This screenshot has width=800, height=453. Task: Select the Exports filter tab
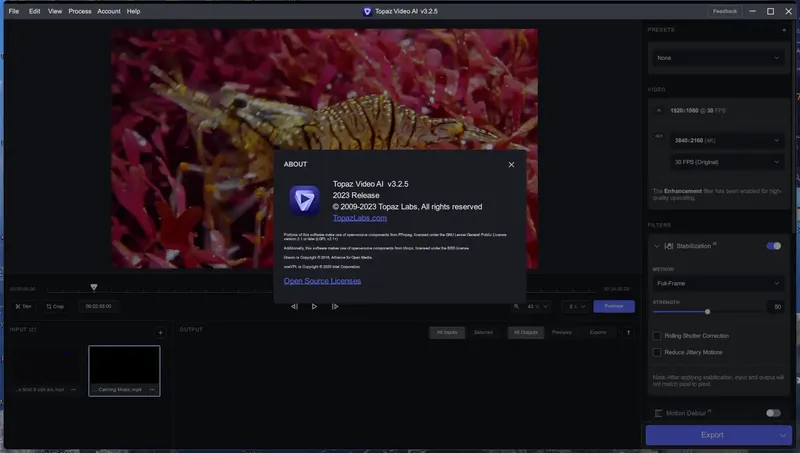pos(598,333)
